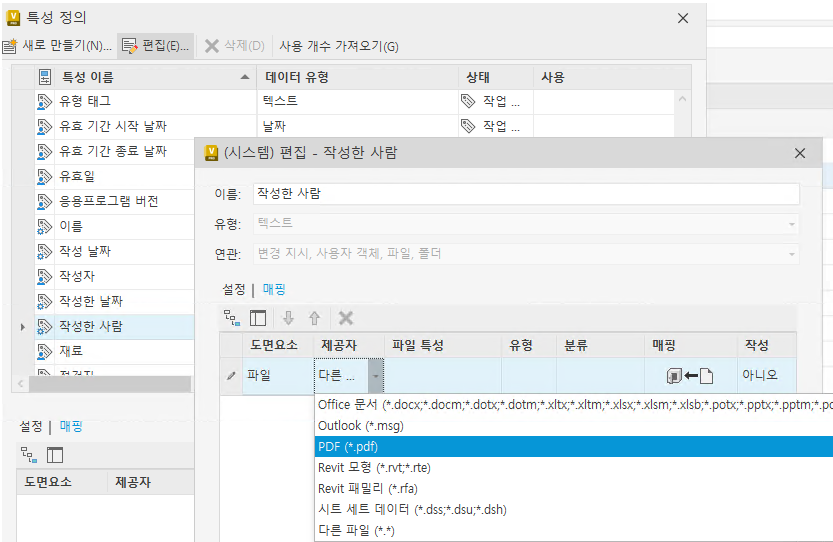The height and width of the screenshot is (542, 833).
Task: Click the property icon next to 재료
Action: (45, 351)
